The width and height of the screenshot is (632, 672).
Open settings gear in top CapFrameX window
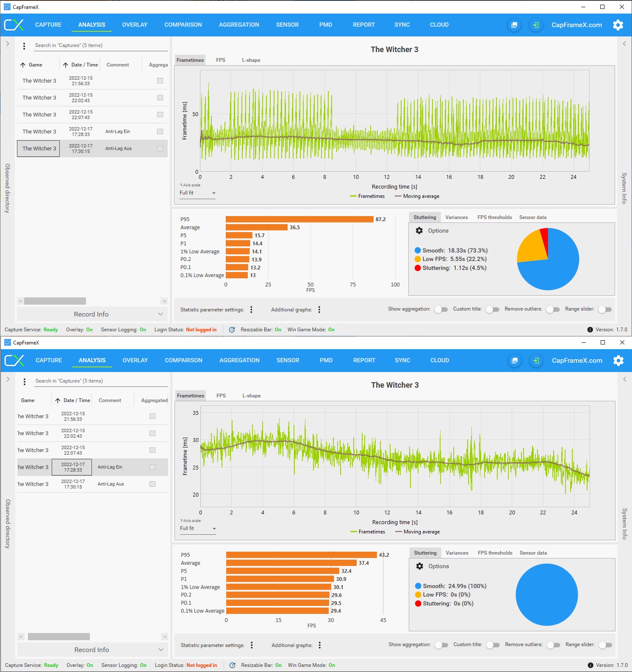(618, 25)
